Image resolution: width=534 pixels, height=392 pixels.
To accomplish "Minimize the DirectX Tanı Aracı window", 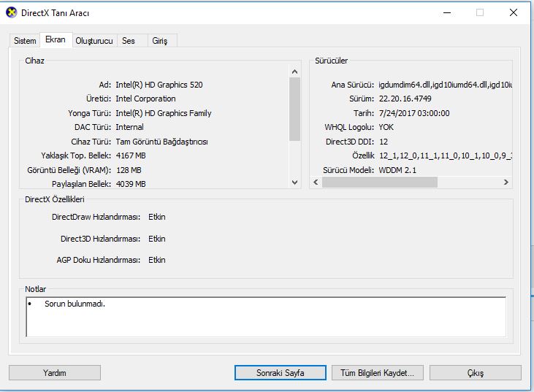I will [x=447, y=13].
